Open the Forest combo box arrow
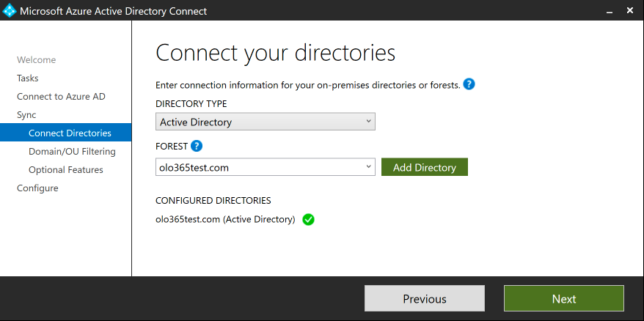 click(368, 167)
